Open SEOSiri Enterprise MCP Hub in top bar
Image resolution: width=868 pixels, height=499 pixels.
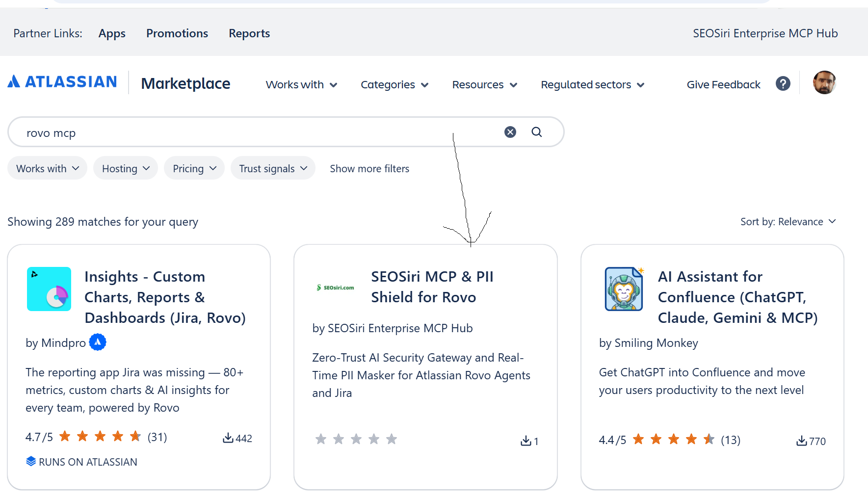[x=765, y=33]
